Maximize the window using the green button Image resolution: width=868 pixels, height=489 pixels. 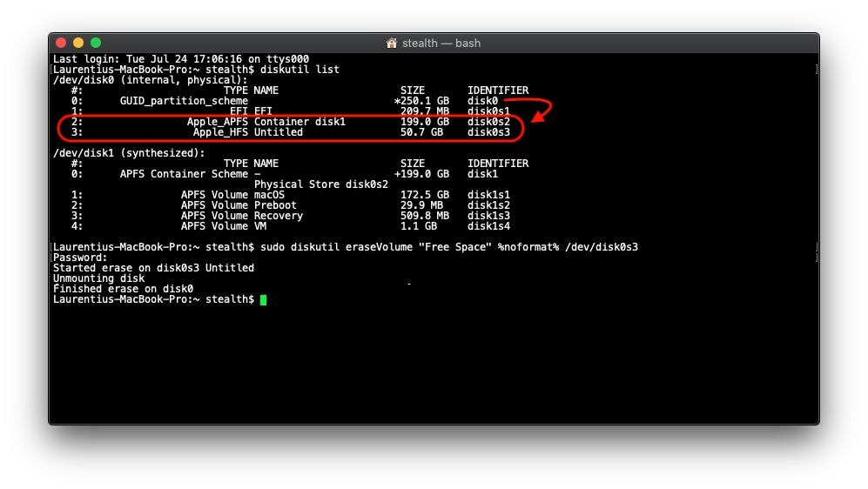[96, 43]
